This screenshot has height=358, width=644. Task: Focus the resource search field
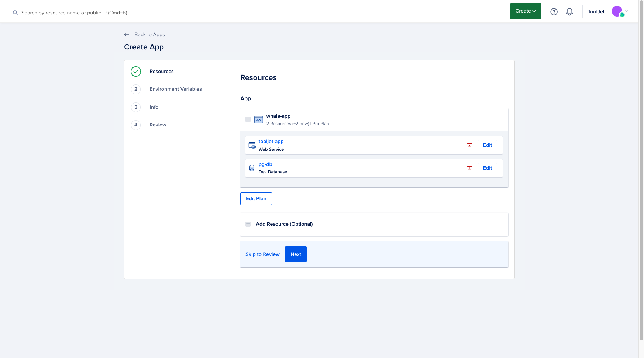click(74, 13)
